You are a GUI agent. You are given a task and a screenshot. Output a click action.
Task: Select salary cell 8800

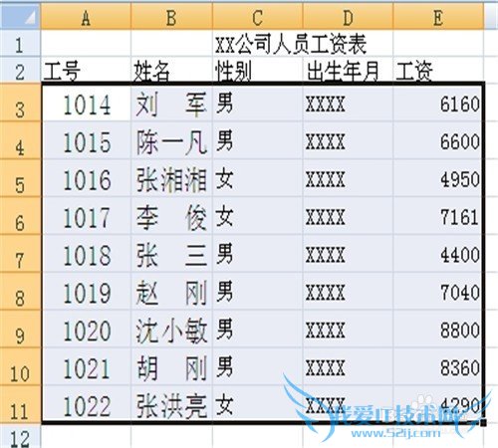click(438, 330)
